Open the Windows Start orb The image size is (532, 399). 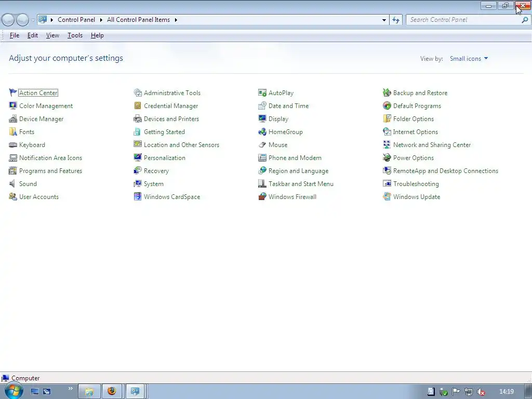(x=14, y=391)
